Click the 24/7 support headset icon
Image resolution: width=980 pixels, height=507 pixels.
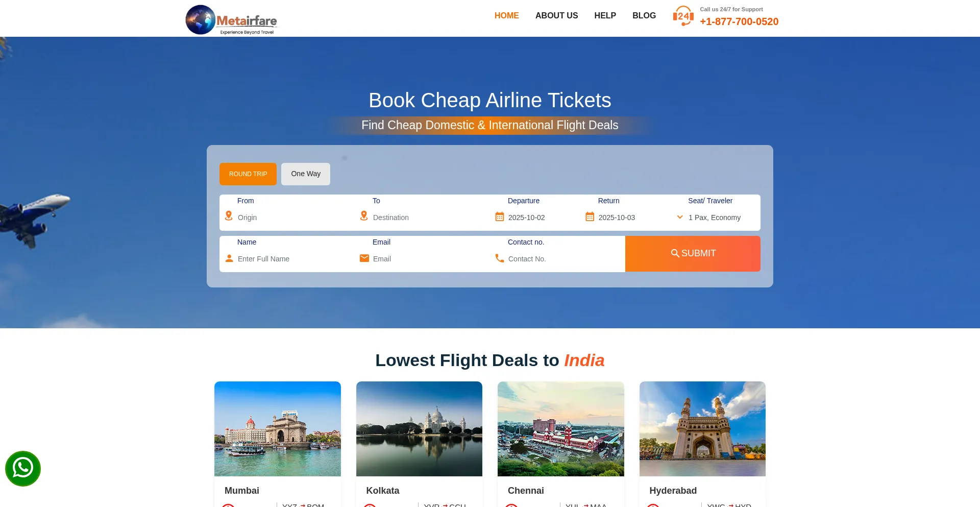[683, 16]
